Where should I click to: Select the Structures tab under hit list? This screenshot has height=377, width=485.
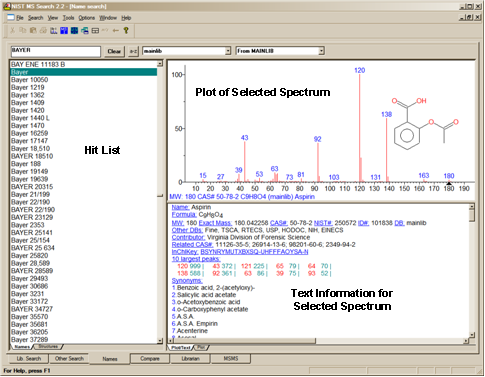48,347
